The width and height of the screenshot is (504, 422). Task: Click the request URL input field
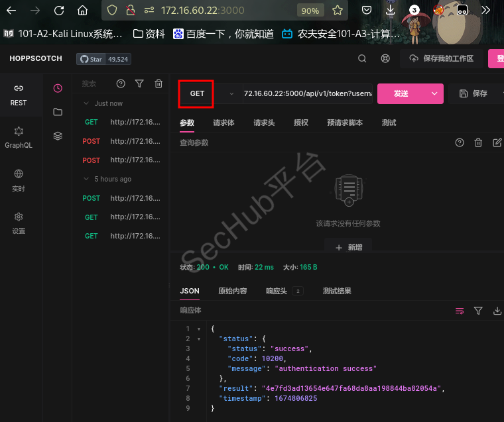point(308,94)
